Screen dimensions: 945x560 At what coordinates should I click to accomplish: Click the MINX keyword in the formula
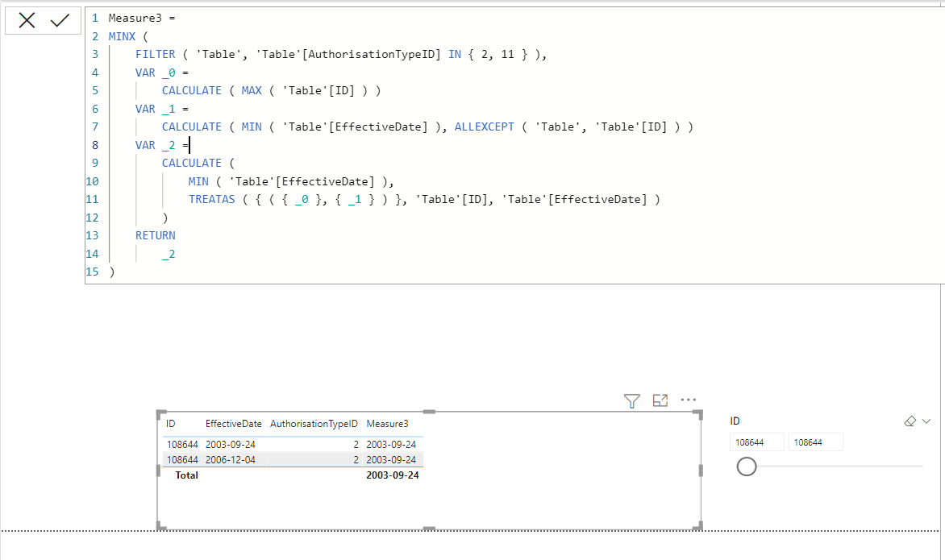122,36
